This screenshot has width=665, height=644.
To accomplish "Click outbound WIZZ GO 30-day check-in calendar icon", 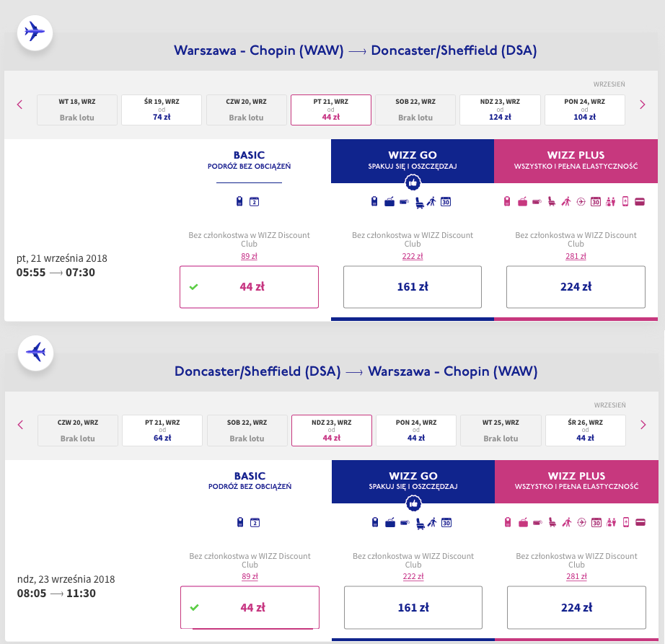I will click(x=445, y=202).
